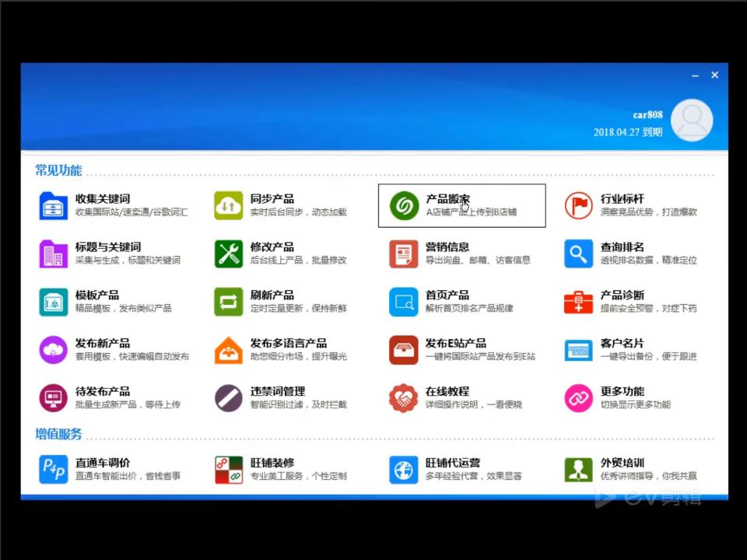Open the 发布新产品 purple cloud icon
Image resolution: width=747 pixels, height=560 pixels.
54,350
